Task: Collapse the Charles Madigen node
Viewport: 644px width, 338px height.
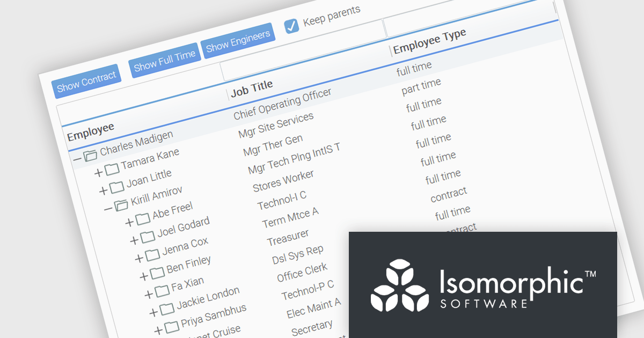Action: click(77, 159)
